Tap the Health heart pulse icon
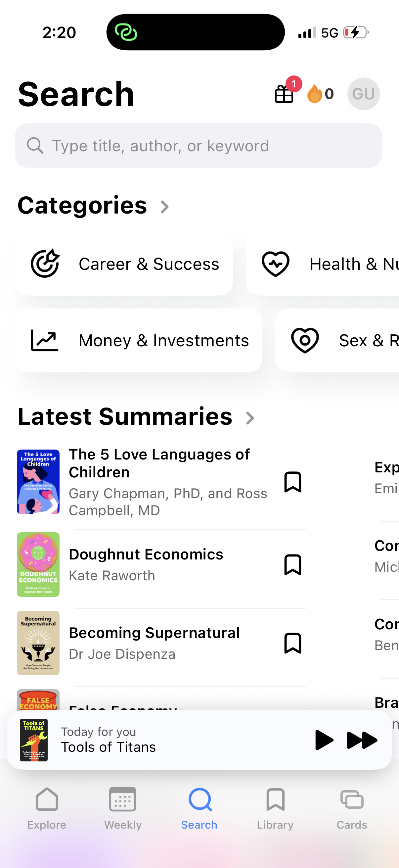Screen dimensions: 399x868 click(275, 264)
